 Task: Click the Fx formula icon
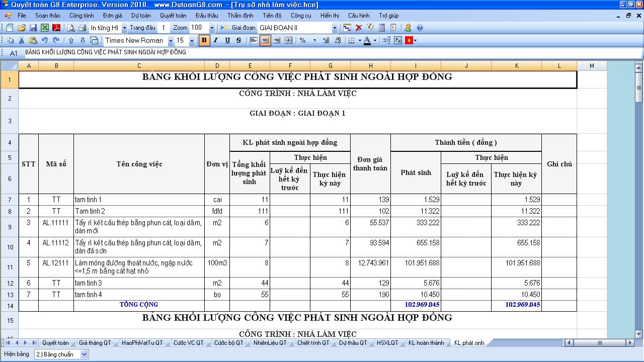[x=398, y=40]
